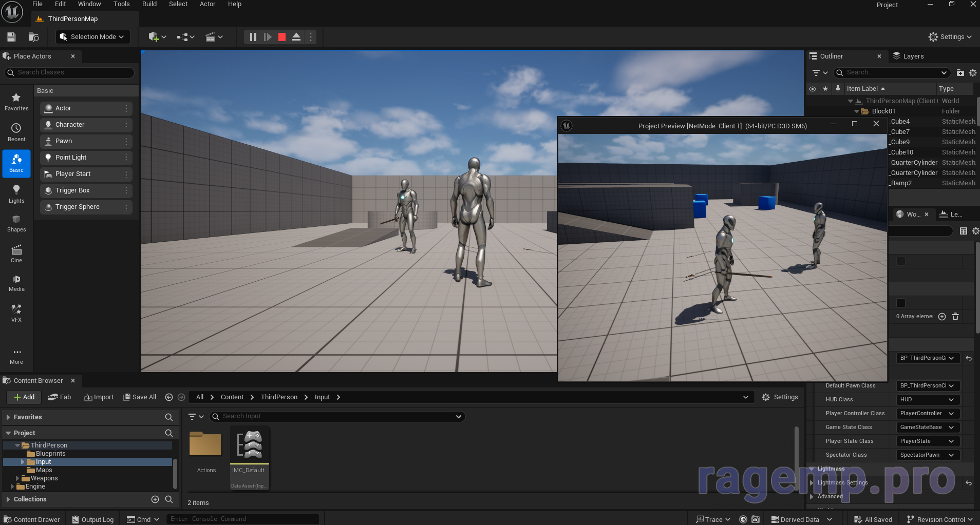Open the Cine actors category

[x=16, y=254]
